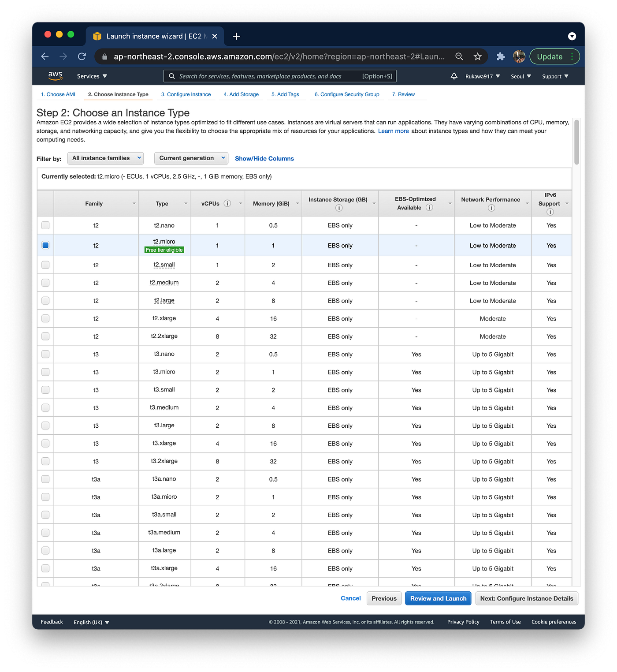Screen dimensions: 617x672
Task: Click the Show/Hide Columns link
Action: [264, 158]
